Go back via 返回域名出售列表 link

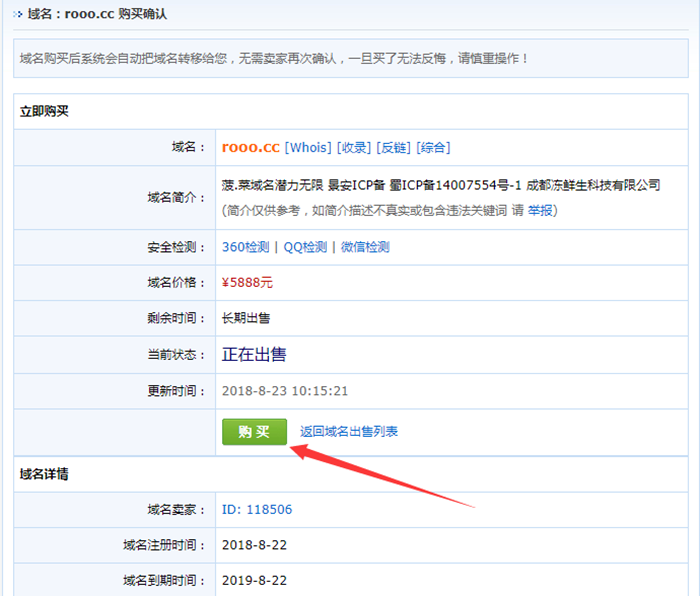[349, 431]
